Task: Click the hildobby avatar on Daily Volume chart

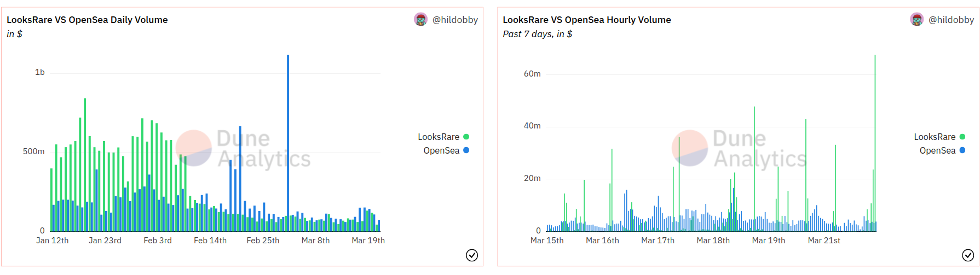Action: click(x=420, y=20)
